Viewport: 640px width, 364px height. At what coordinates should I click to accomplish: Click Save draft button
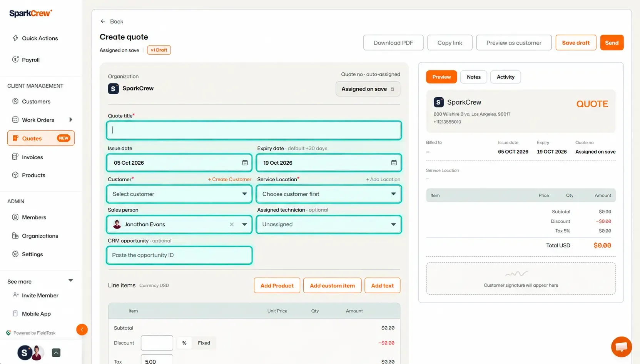(576, 43)
